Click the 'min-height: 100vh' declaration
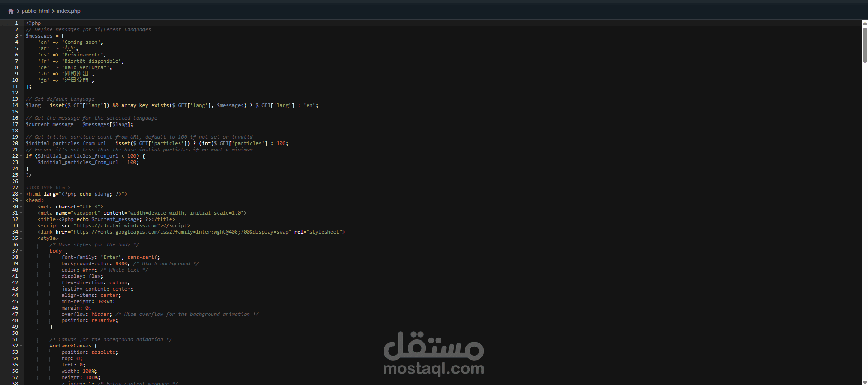This screenshot has height=385, width=868. click(x=88, y=301)
